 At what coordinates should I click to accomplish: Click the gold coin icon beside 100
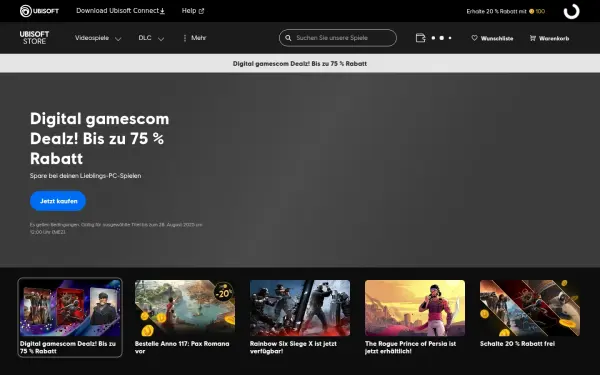tap(532, 11)
